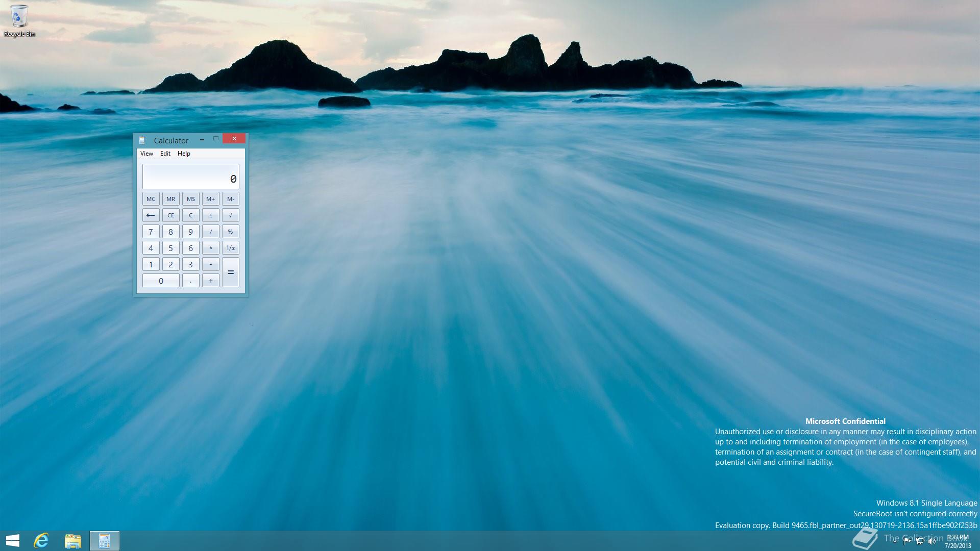The image size is (980, 551).
Task: Launch Internet Explorer from taskbar
Action: coord(41,541)
